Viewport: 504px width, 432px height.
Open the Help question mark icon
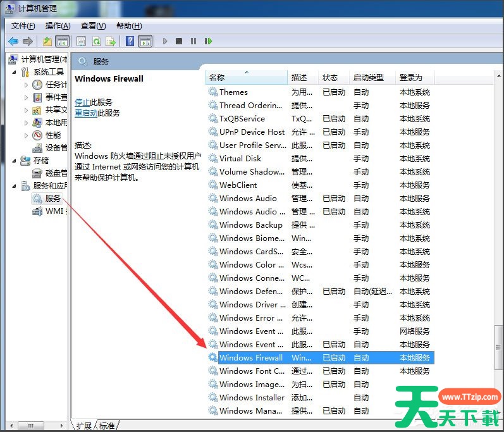point(130,41)
